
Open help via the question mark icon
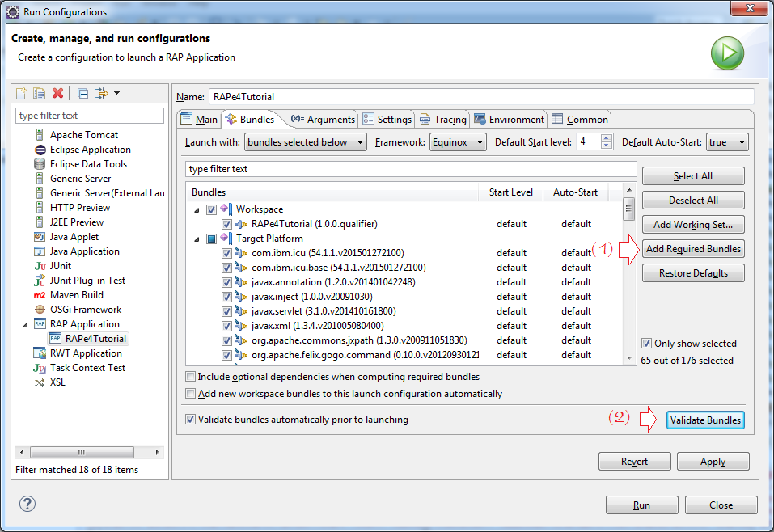point(27,504)
